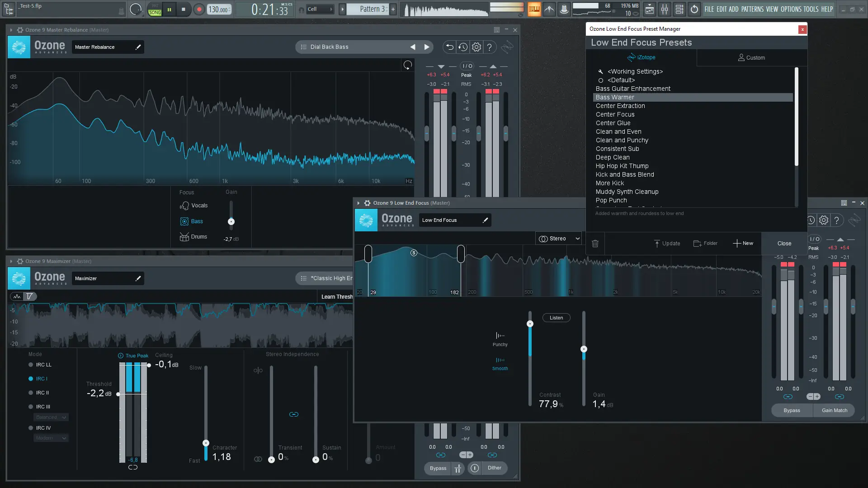
Task: Click the delete preset trash icon
Action: coord(595,244)
